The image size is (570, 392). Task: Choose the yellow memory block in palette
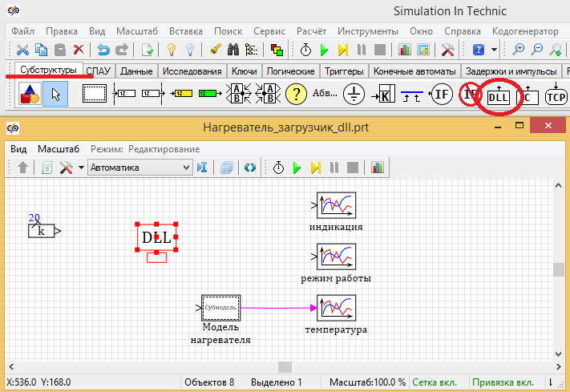point(181,94)
